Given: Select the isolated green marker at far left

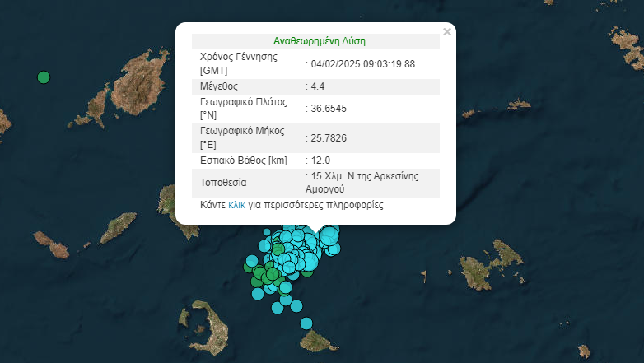Looking at the screenshot, I should coord(44,77).
